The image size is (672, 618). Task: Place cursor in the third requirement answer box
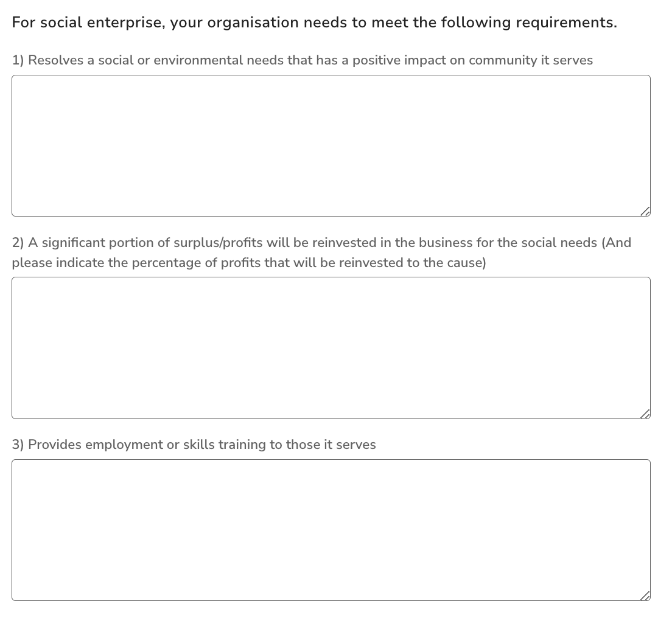[x=331, y=530]
